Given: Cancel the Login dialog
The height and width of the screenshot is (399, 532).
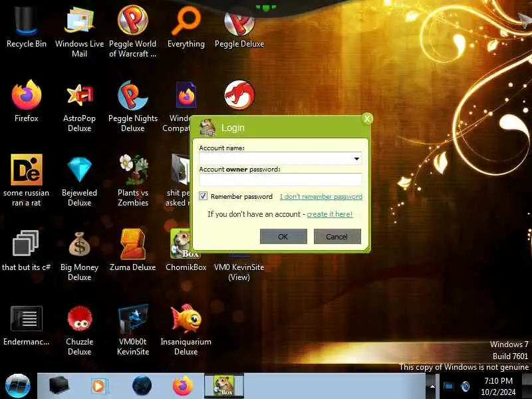Looking at the screenshot, I should (x=337, y=237).
